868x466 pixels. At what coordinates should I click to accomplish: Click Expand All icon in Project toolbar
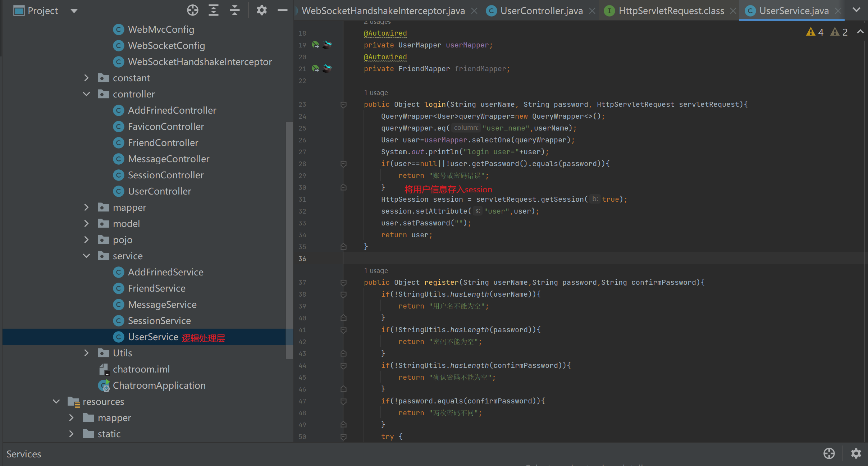tap(214, 10)
